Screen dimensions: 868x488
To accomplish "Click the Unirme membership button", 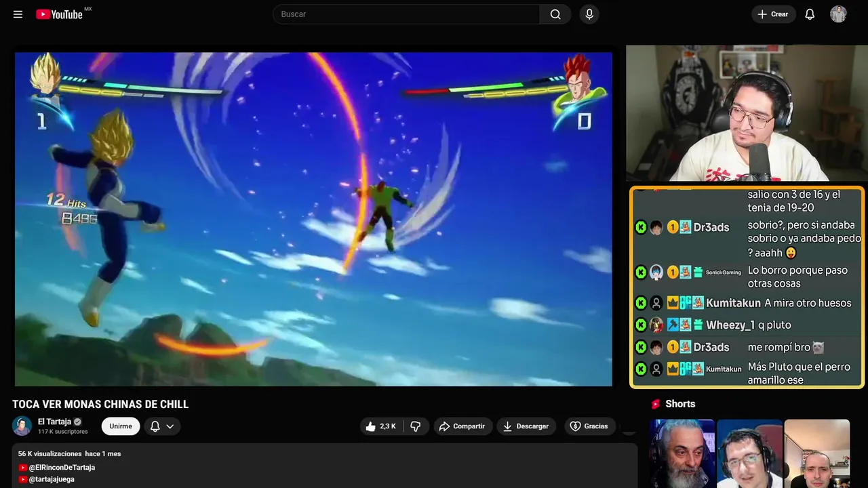I will [121, 426].
